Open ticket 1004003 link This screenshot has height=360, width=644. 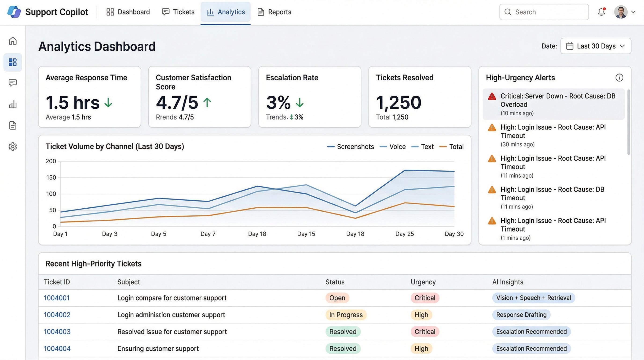[x=57, y=332]
